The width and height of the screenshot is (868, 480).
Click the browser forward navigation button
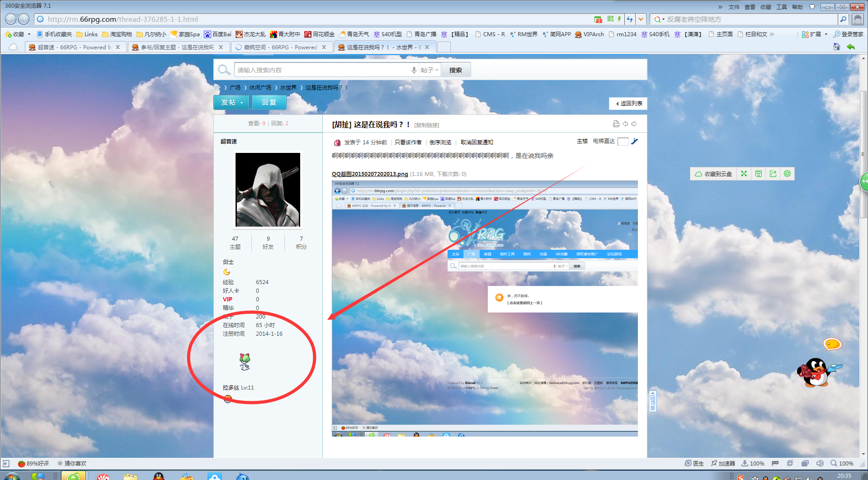pos(24,19)
